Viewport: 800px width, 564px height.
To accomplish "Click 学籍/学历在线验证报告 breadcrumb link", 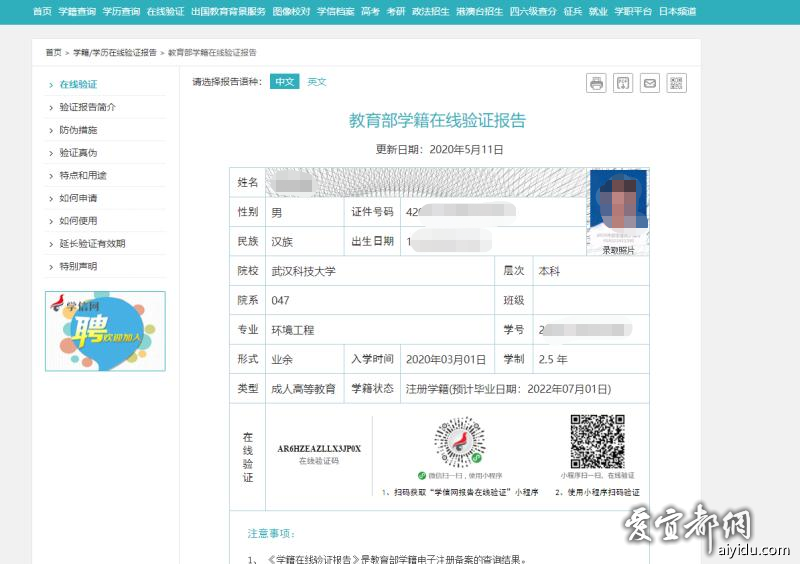I will [x=115, y=52].
